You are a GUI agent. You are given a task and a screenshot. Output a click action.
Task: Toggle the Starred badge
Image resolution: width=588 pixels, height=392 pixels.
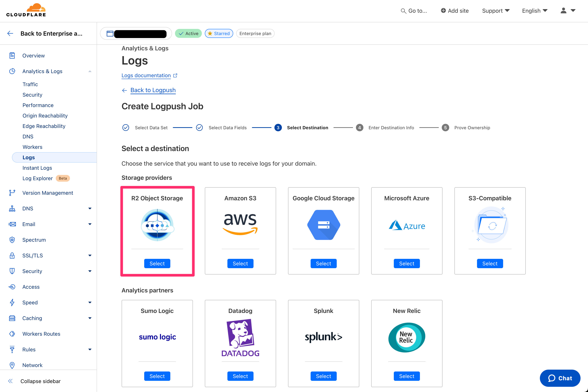coord(219,34)
